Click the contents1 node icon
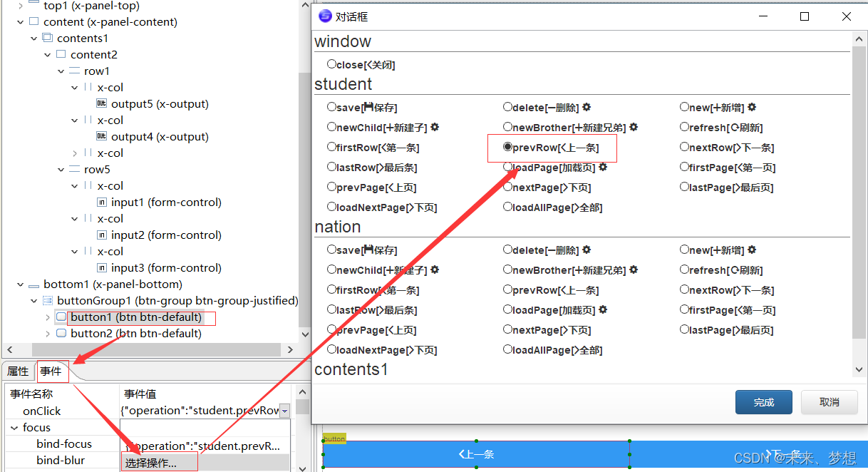The height and width of the screenshot is (472, 868). pos(48,38)
